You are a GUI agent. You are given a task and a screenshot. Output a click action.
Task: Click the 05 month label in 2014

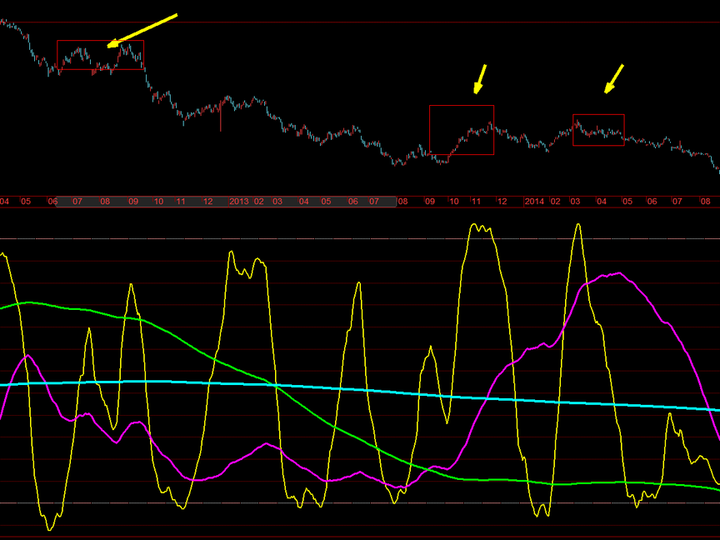(x=627, y=202)
